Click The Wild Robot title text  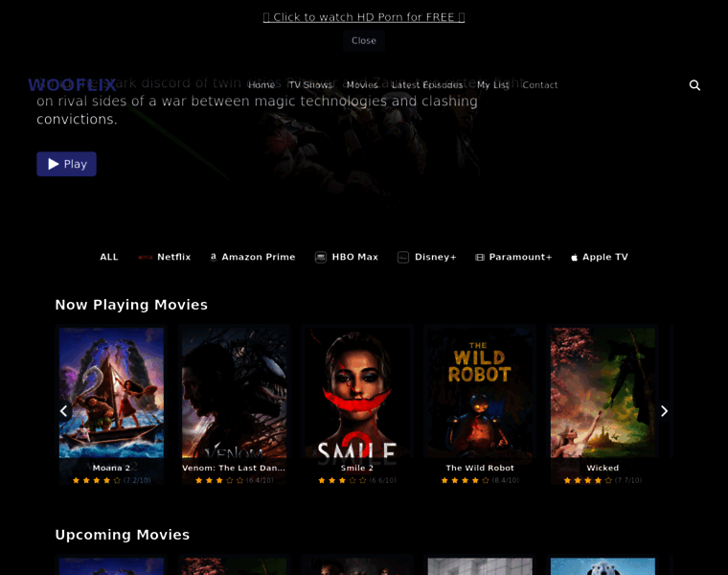(x=480, y=468)
